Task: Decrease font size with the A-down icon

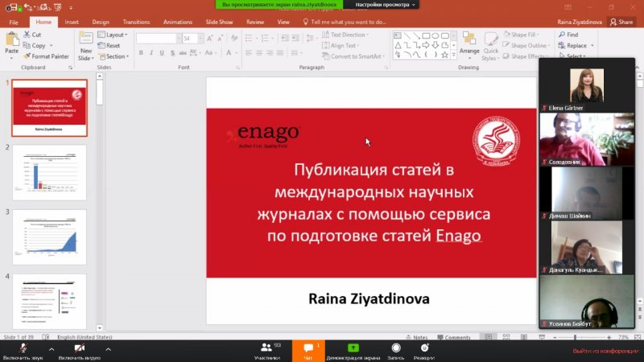Action: (220, 39)
